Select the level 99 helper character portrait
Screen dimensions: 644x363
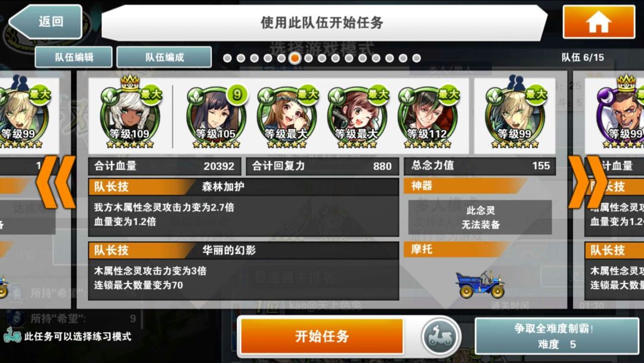[x=515, y=113]
